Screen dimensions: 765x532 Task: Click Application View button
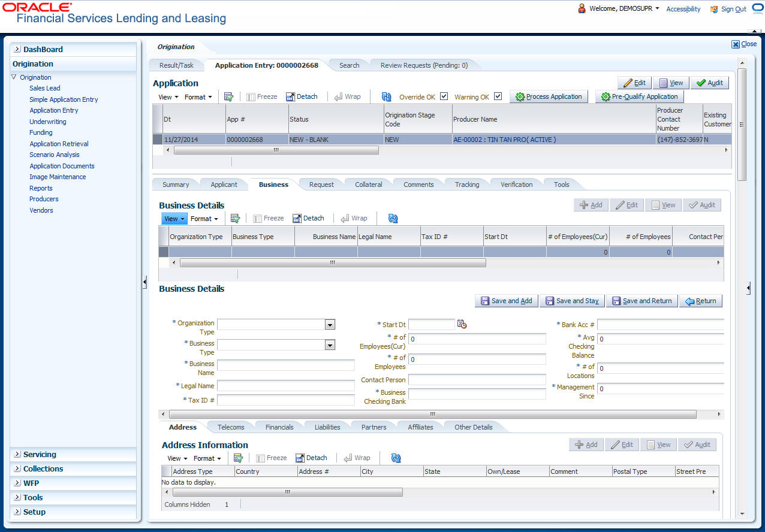pyautogui.click(x=670, y=83)
